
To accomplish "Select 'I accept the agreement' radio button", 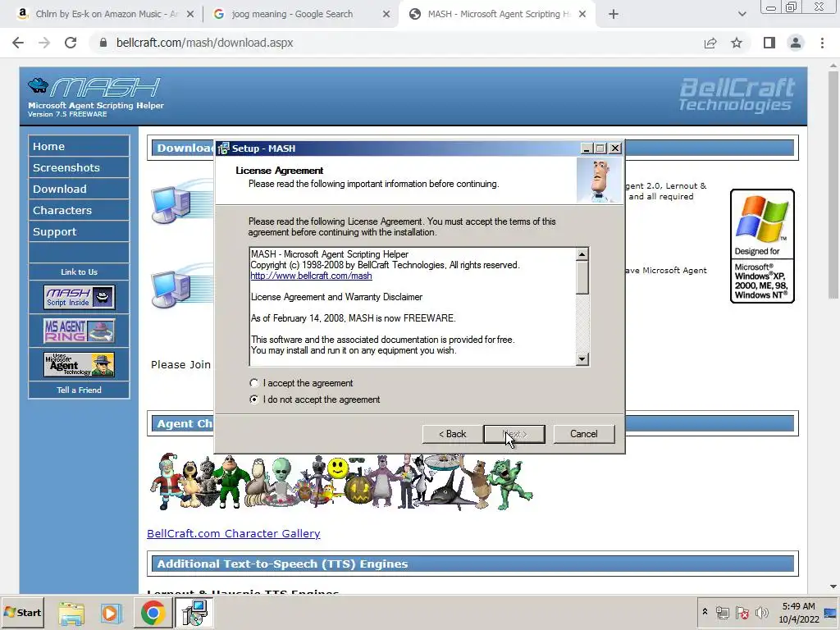I will pos(254,383).
